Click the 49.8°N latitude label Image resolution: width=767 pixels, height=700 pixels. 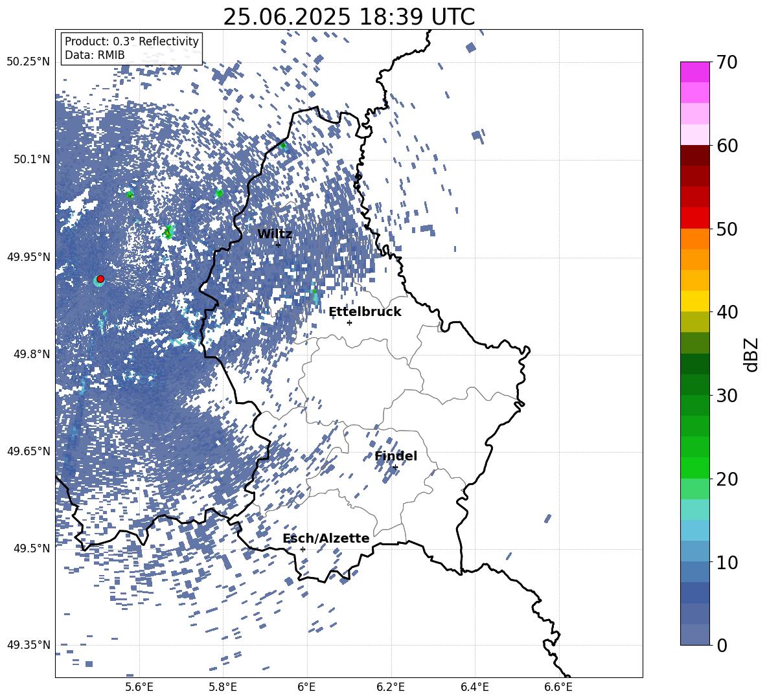coord(32,354)
